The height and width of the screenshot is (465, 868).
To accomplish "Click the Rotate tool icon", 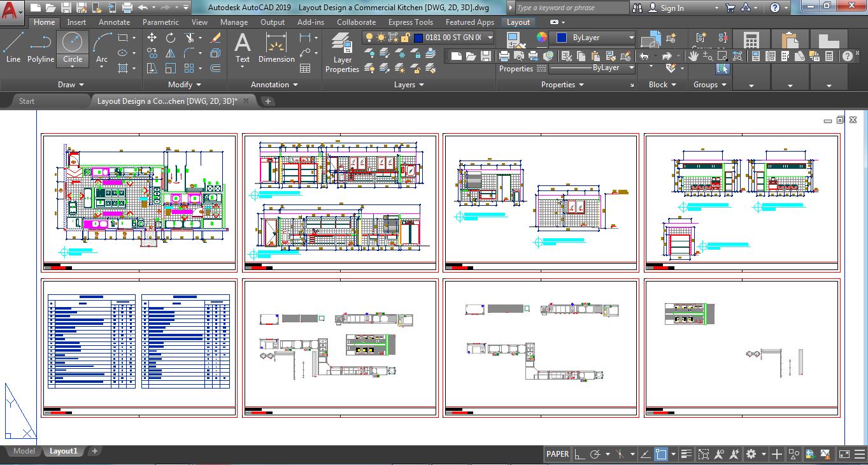I will click(x=171, y=38).
